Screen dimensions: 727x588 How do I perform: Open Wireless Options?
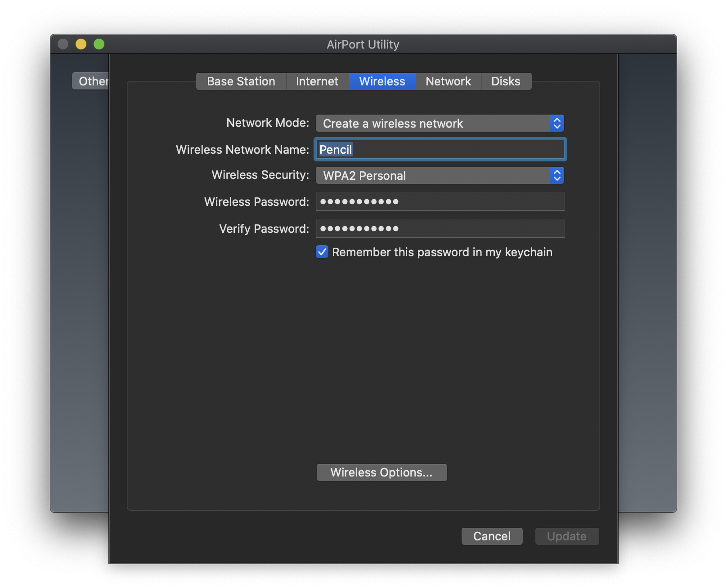(381, 472)
